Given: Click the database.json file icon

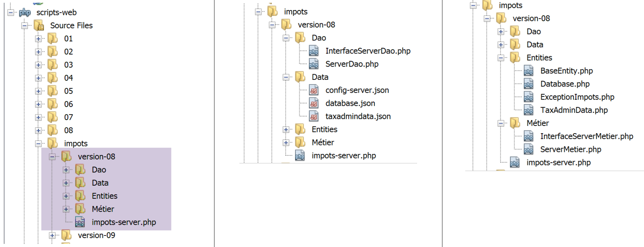Looking at the screenshot, I should [314, 103].
